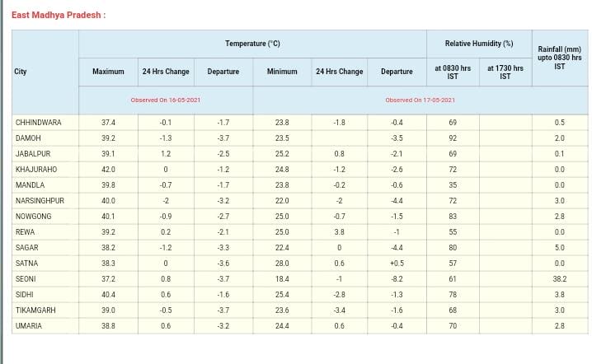Click the Temperature (°C) group header
592x364 pixels.
[x=252, y=43]
